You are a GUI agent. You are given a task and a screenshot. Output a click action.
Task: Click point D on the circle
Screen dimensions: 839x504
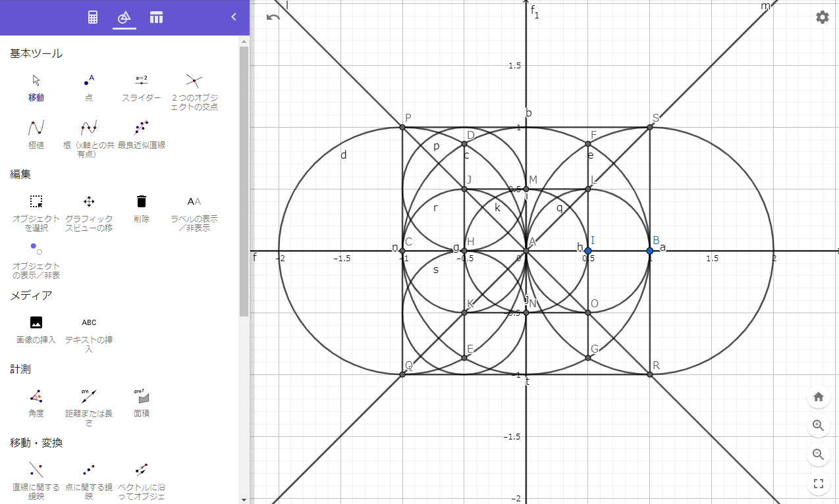464,143
